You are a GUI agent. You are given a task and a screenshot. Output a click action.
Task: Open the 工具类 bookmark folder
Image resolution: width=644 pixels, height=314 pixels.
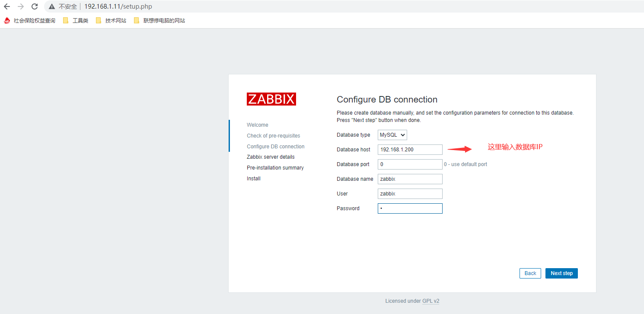[x=76, y=20]
